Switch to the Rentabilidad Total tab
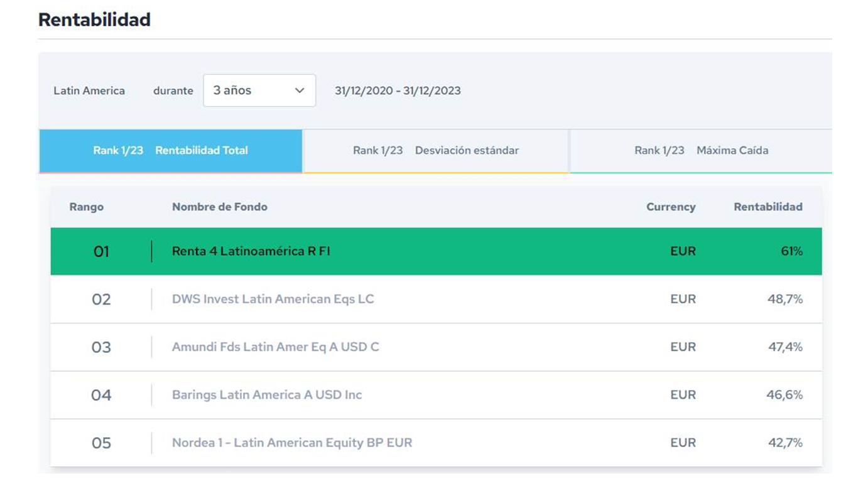 [170, 151]
